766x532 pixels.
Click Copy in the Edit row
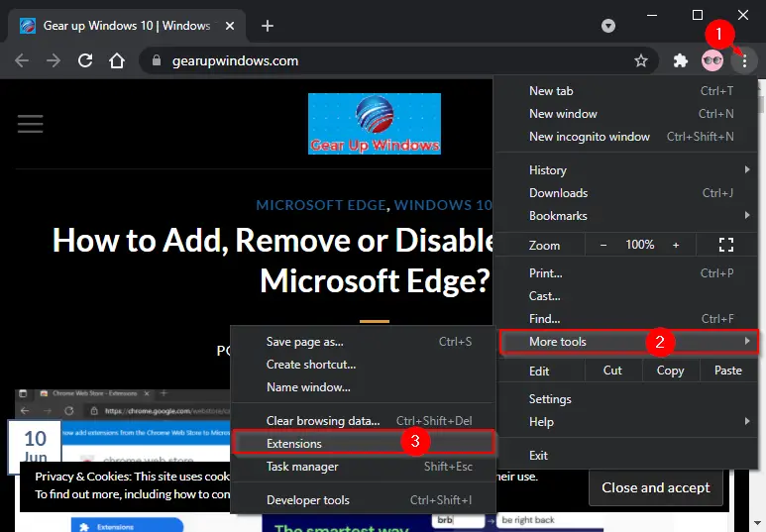coord(670,371)
